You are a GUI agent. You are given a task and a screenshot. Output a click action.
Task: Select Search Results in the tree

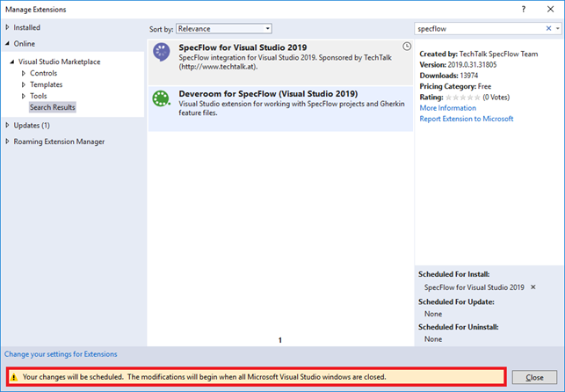coord(52,107)
